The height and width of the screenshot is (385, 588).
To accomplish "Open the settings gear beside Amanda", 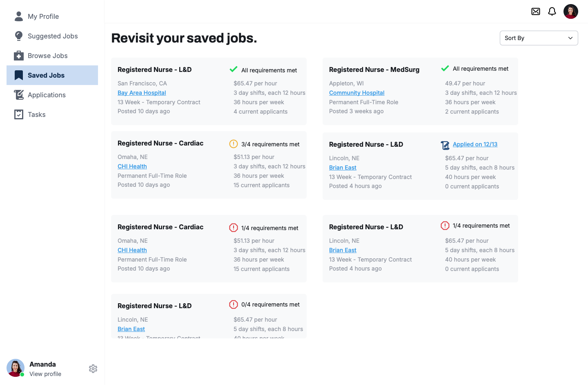I will pyautogui.click(x=93, y=369).
